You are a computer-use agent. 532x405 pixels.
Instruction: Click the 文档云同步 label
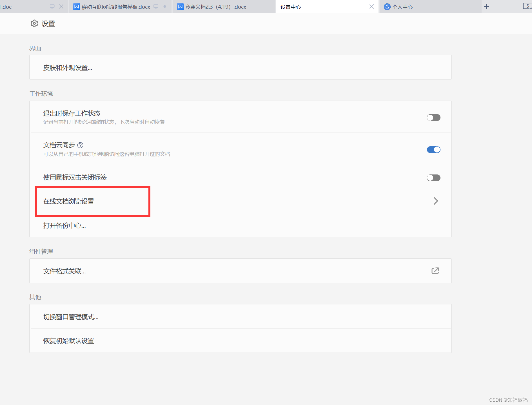pos(59,145)
